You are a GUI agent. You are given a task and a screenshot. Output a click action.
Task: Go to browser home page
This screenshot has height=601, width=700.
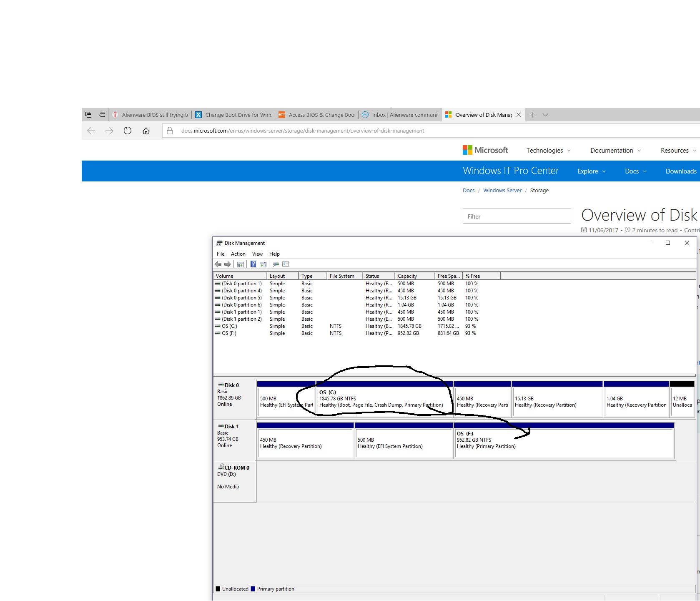[146, 131]
